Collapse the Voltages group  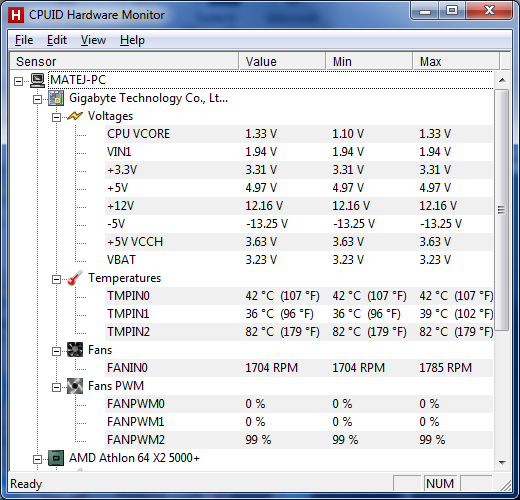(56, 117)
